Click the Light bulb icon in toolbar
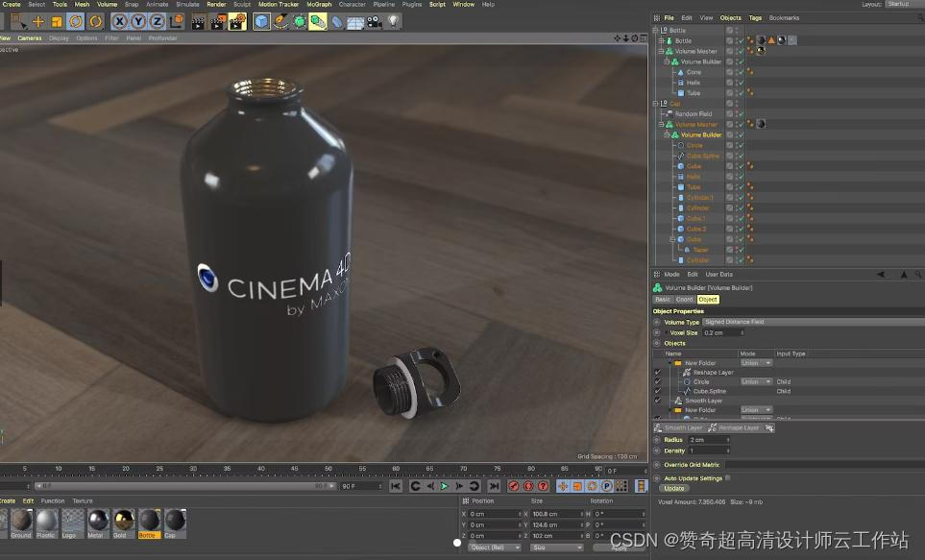 pos(393,22)
